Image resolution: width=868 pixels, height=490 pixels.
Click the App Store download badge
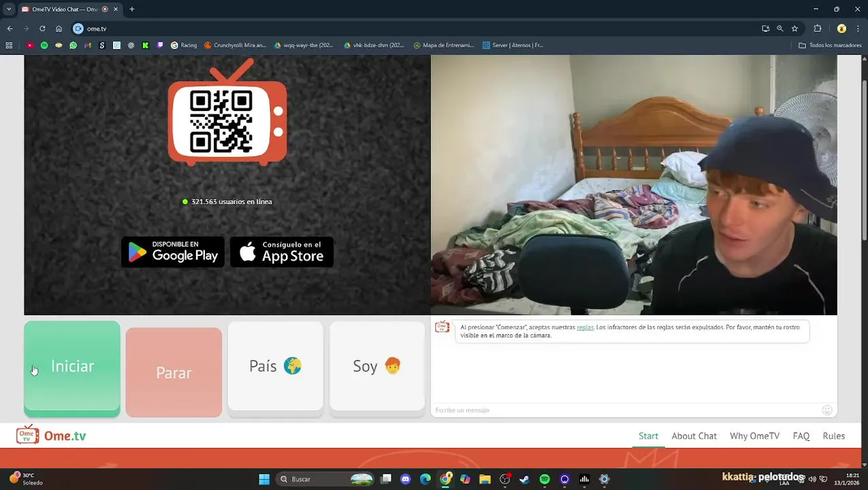point(282,252)
